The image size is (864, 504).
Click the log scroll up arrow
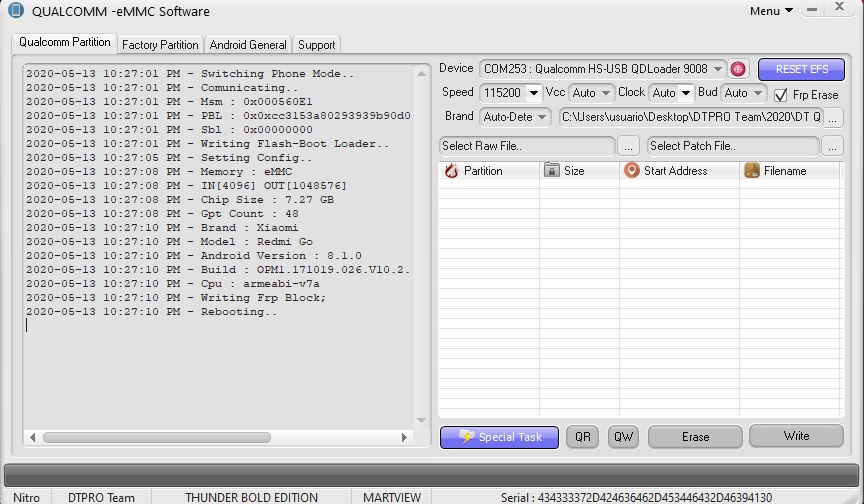click(x=421, y=73)
